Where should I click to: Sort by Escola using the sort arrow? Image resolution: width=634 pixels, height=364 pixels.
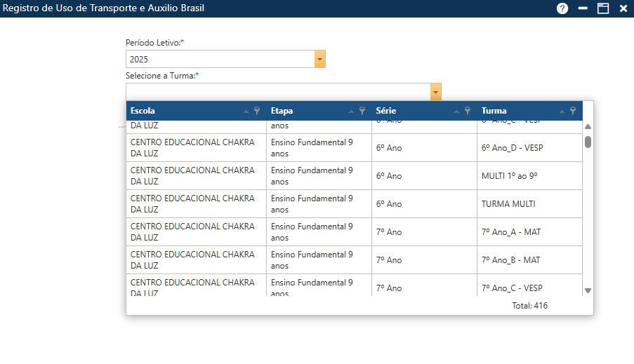pos(246,112)
